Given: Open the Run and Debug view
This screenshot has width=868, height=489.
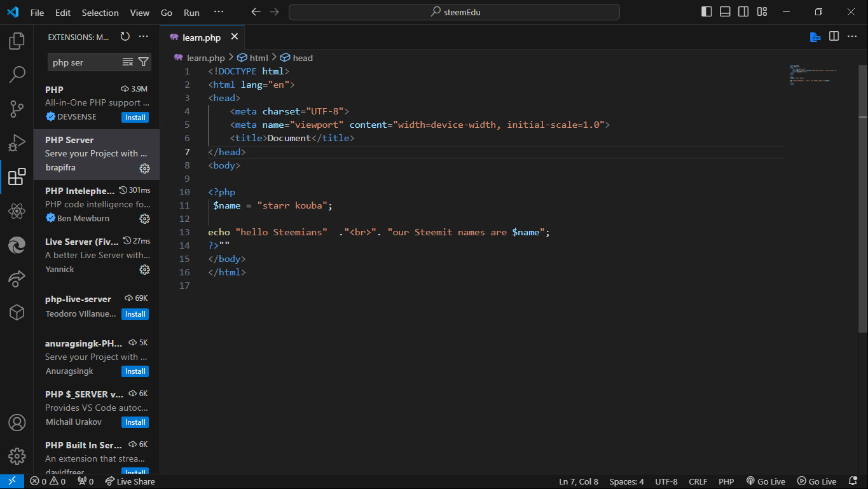Looking at the screenshot, I should (17, 142).
